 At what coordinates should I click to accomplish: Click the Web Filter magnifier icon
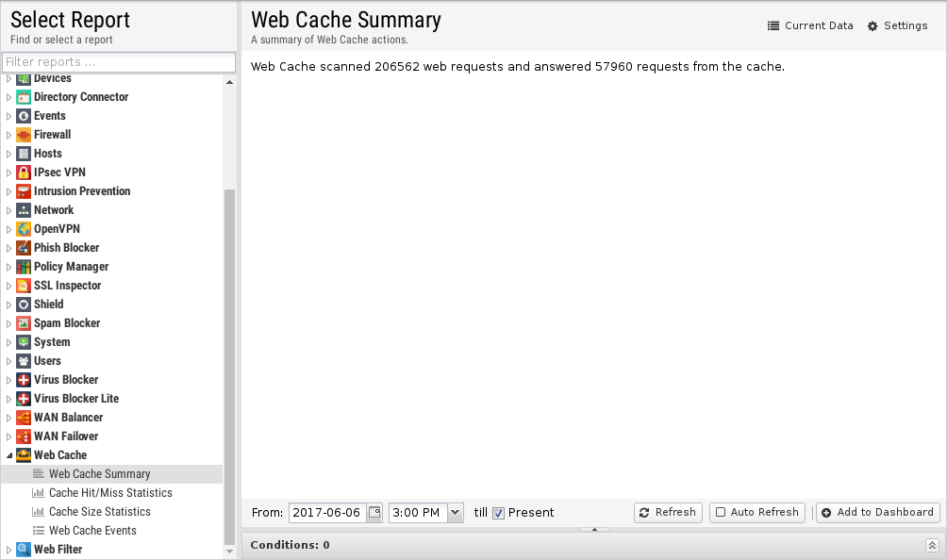click(24, 550)
